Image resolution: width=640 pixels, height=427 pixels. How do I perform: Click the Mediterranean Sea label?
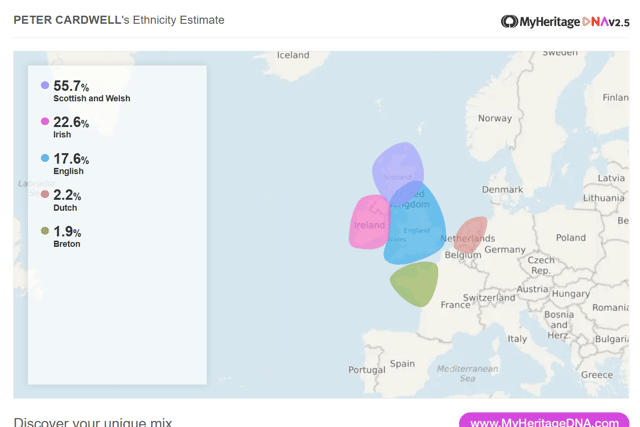467,374
